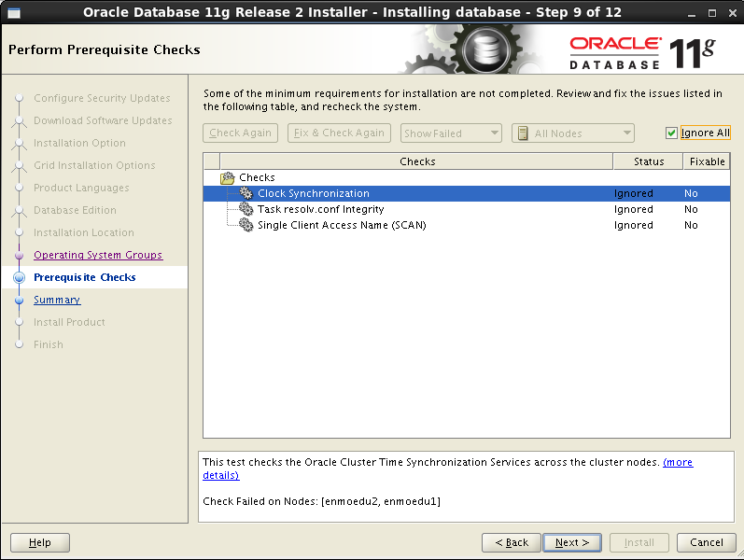Maximize the installer window
744x560 pixels.
pyautogui.click(x=712, y=13)
